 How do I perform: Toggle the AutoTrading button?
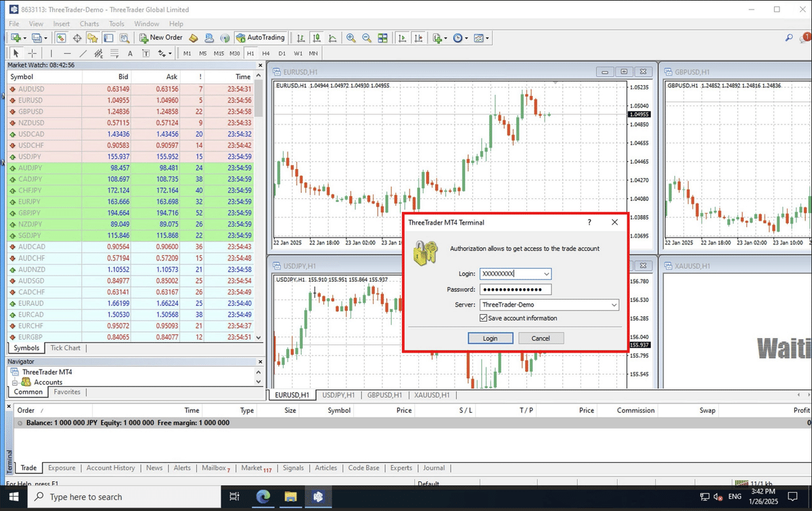point(262,38)
